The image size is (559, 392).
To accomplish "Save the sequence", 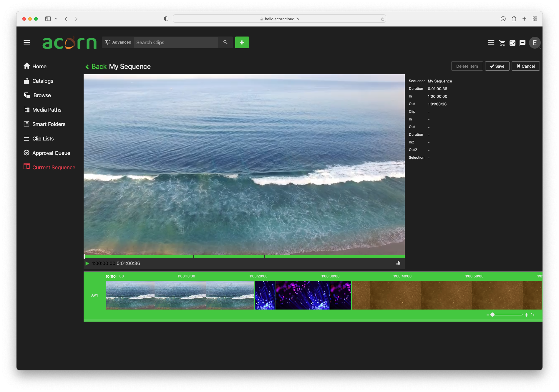I will coord(497,66).
